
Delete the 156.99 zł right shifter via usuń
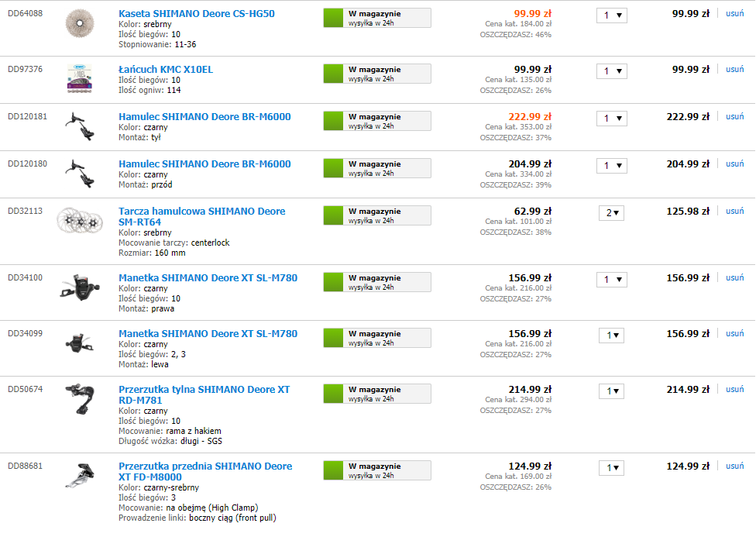point(735,277)
